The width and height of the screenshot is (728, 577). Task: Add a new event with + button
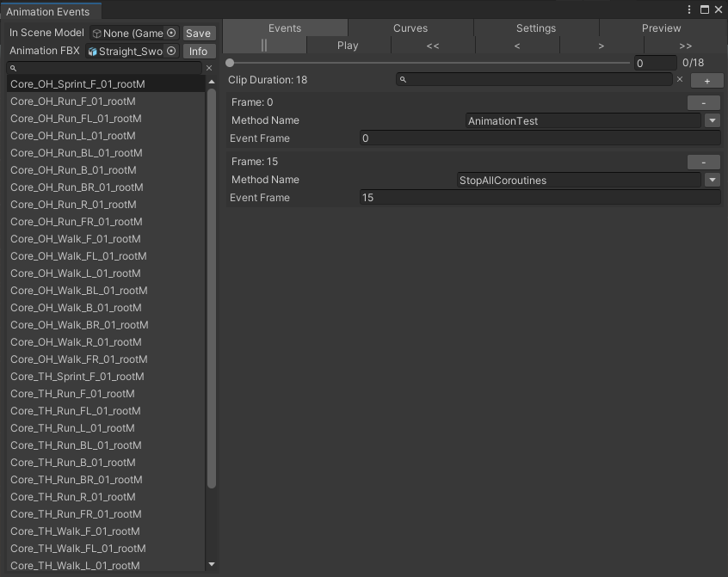pos(707,81)
